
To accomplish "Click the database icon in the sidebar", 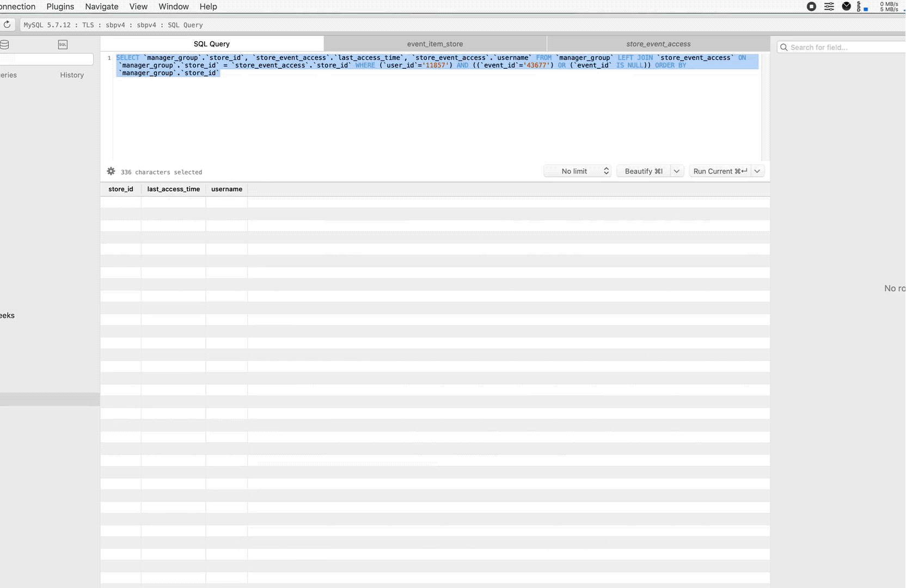I will pos(4,45).
